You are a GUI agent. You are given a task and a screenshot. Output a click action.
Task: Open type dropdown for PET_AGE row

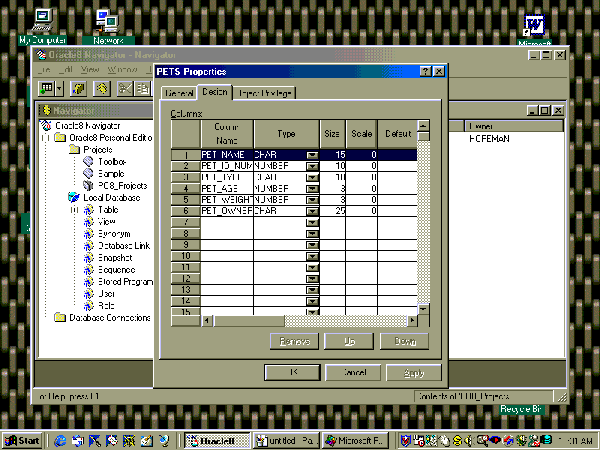point(313,189)
